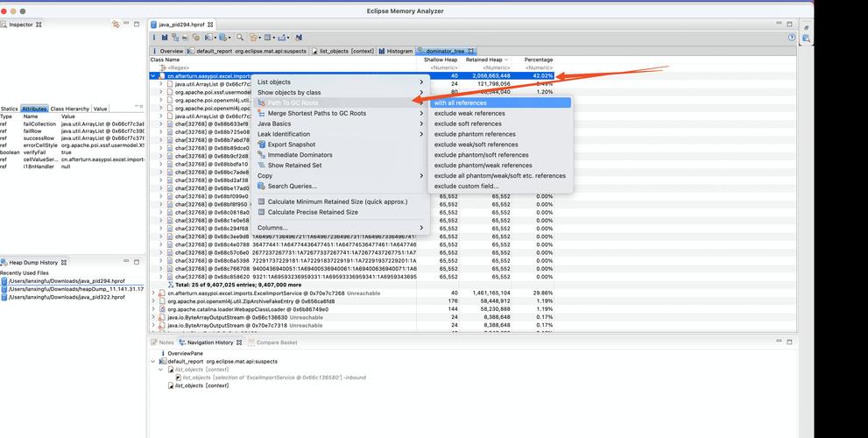Screen dimensions: 868x438
Task: Click the Show Retained Set icon
Action: (x=261, y=166)
